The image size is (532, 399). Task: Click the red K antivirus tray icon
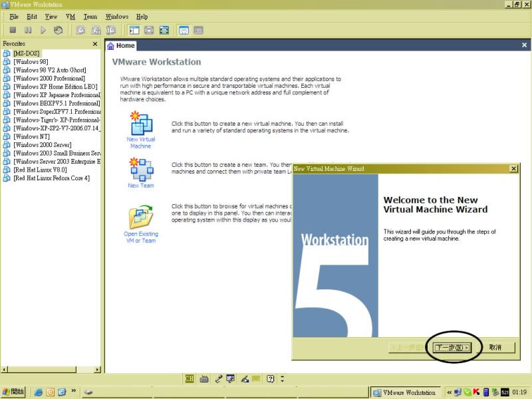[x=476, y=392]
